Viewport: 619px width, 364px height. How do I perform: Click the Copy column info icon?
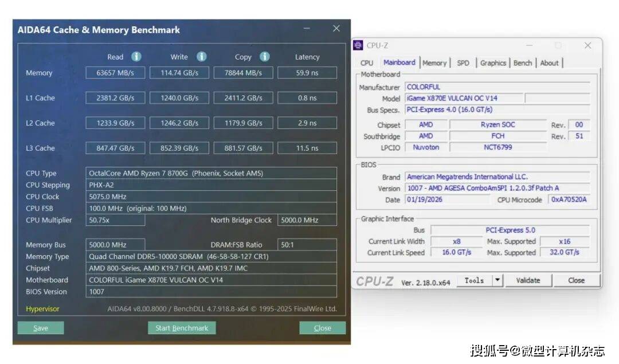(x=264, y=57)
